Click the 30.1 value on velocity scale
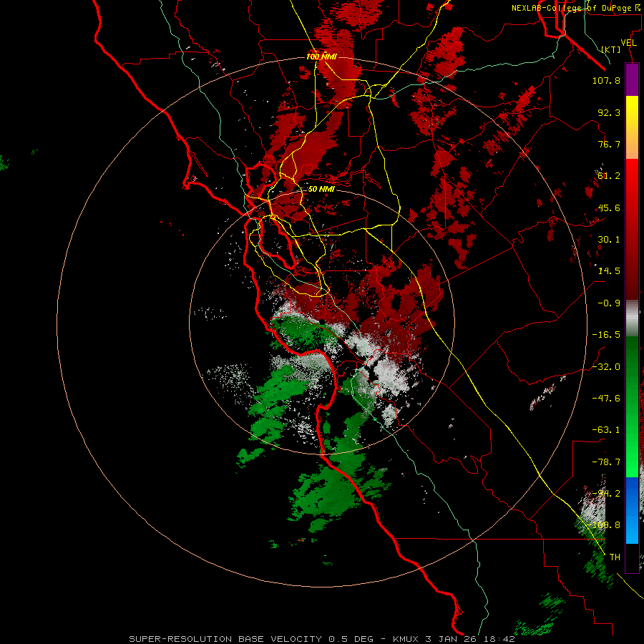This screenshot has width=644, height=644. [x=609, y=240]
